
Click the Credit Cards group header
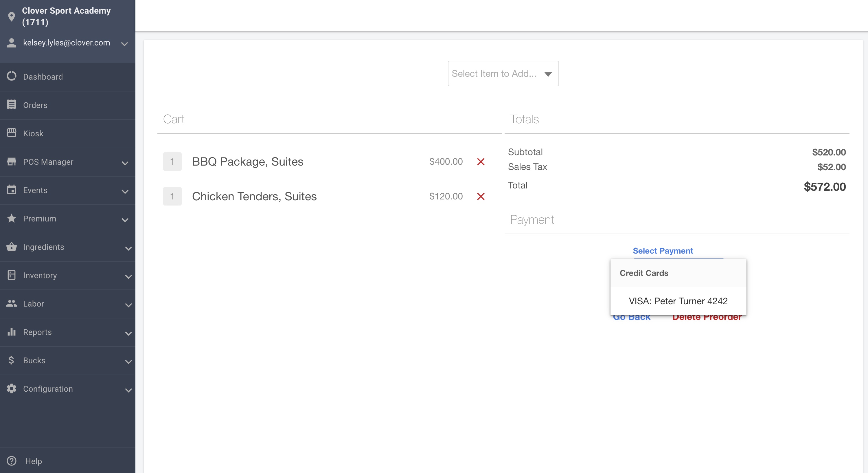[644, 273]
